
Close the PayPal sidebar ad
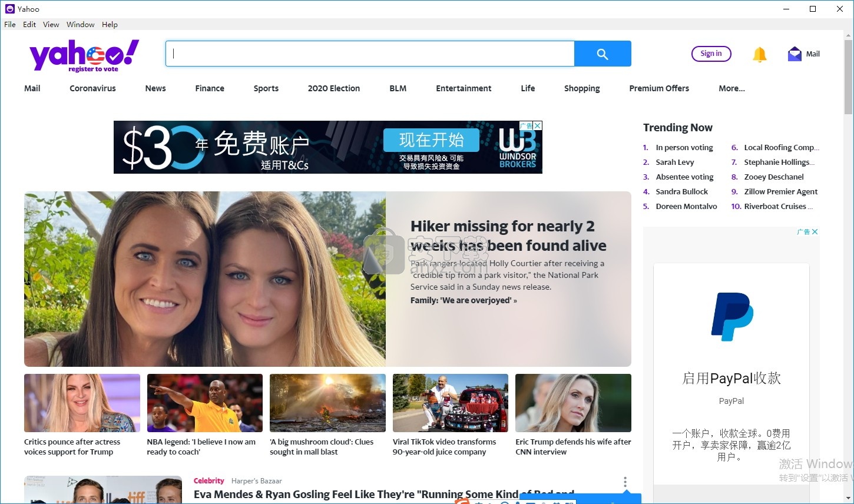(x=815, y=232)
